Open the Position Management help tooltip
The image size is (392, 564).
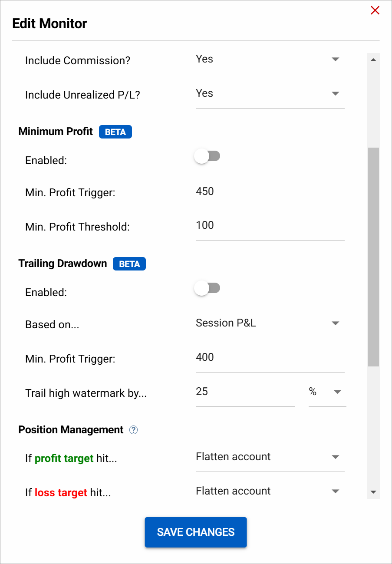click(x=134, y=430)
